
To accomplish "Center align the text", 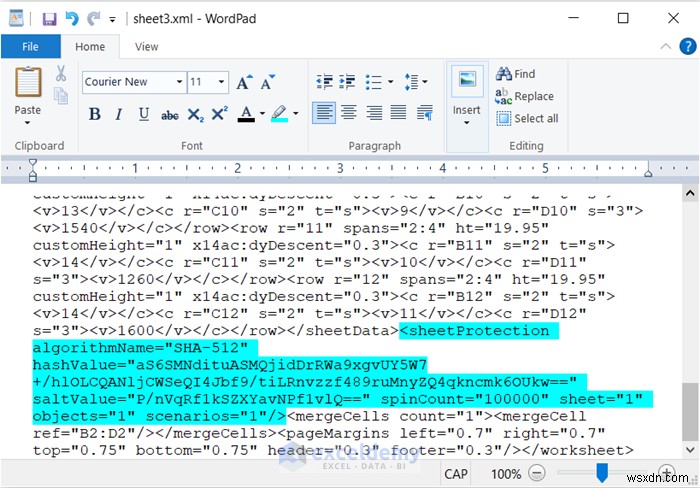I will pyautogui.click(x=349, y=113).
